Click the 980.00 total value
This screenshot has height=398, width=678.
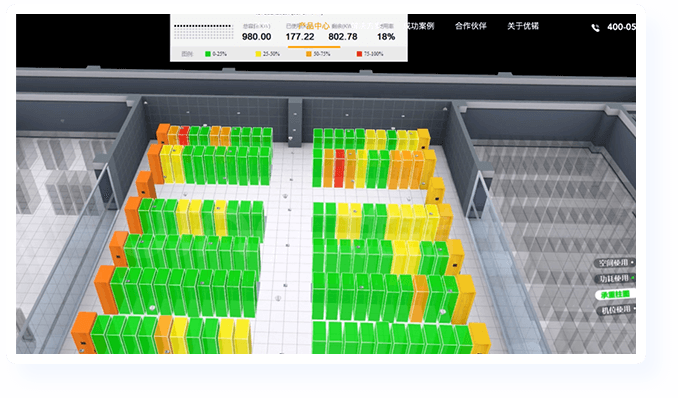pyautogui.click(x=256, y=37)
